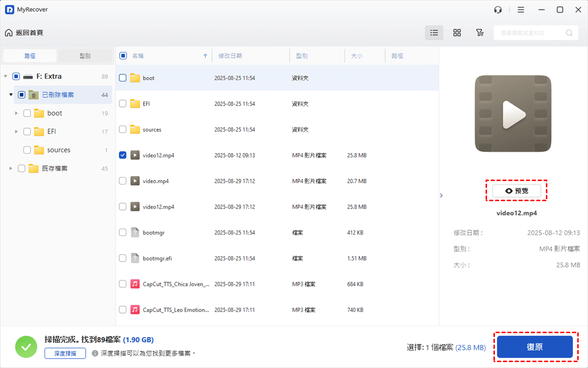Switch to grid thumbnail view
The image size is (588, 368).
coord(457,33)
